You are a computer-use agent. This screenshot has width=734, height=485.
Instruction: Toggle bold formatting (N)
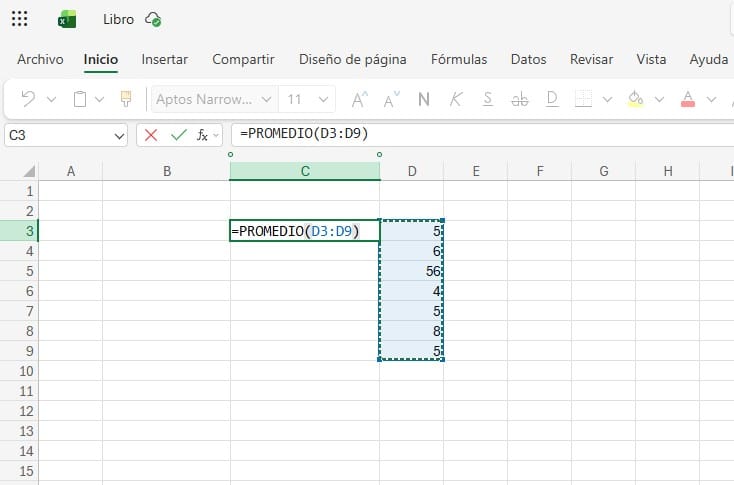point(423,99)
